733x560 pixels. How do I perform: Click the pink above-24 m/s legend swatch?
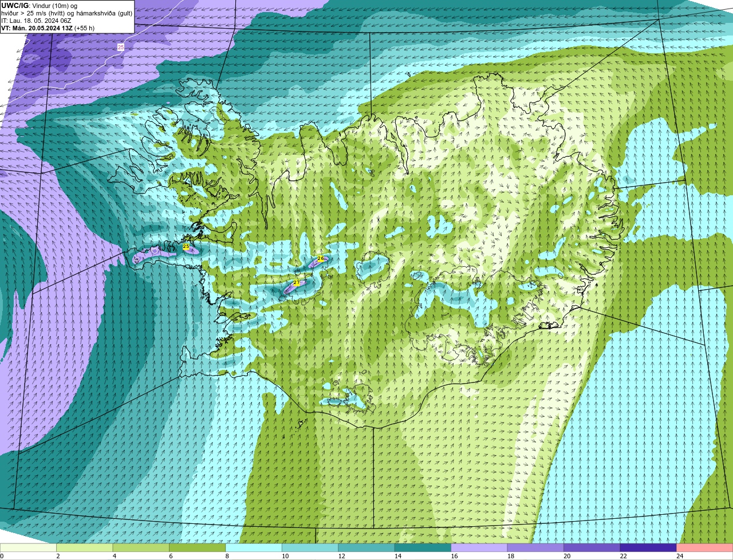705,547
